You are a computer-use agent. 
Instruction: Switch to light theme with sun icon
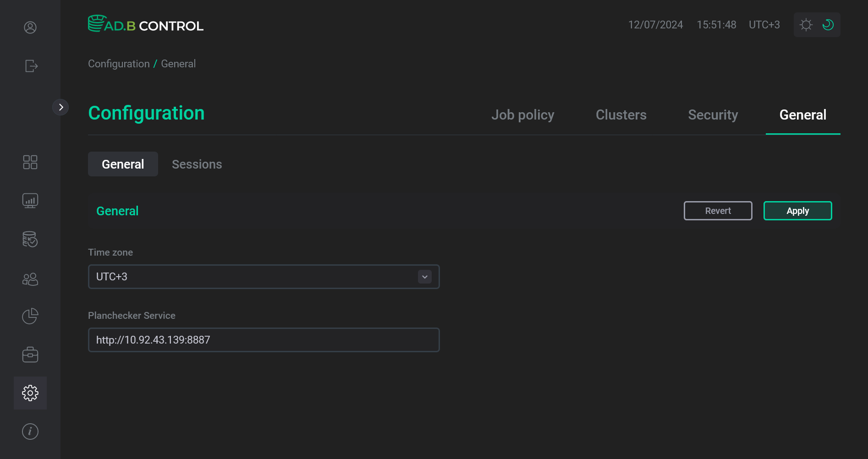pos(806,25)
